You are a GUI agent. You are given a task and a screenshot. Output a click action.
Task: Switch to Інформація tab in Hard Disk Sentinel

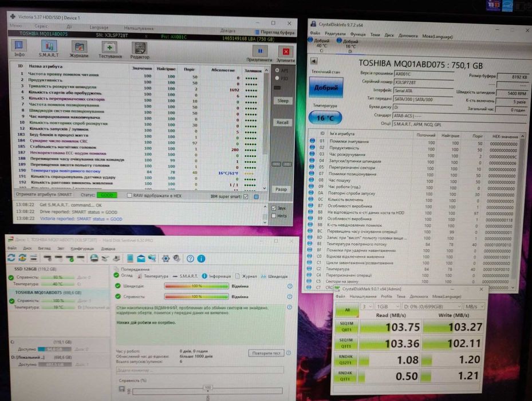pos(216,276)
